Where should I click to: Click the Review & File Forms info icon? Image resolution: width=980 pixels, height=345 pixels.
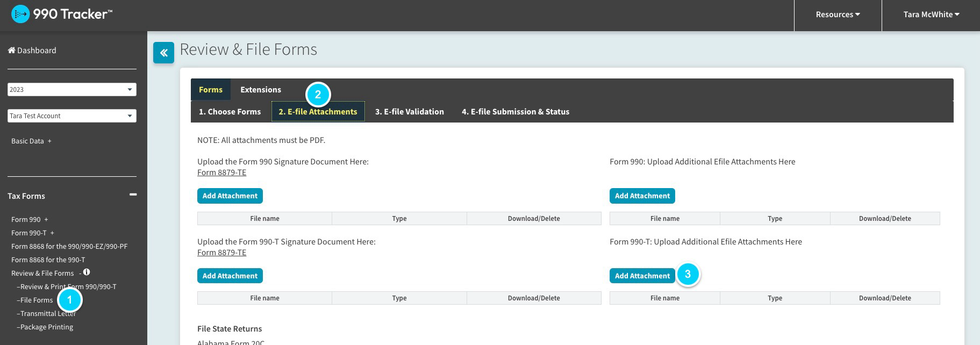(87, 272)
